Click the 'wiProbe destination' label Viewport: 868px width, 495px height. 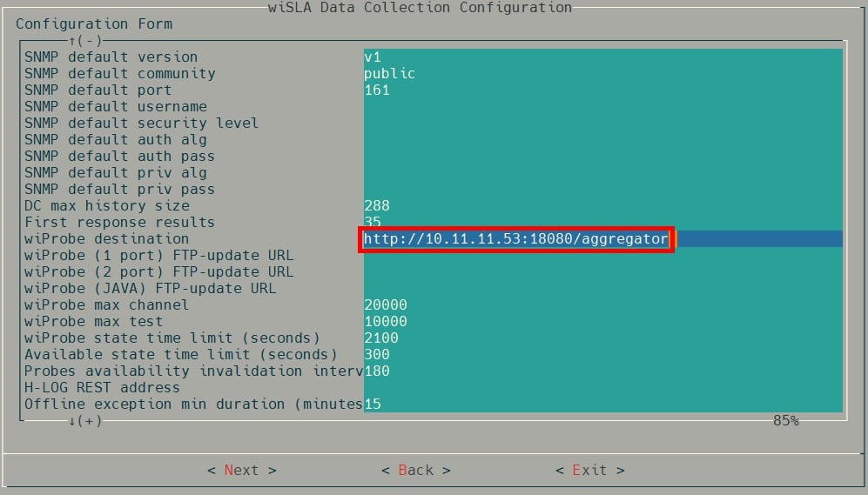point(106,239)
